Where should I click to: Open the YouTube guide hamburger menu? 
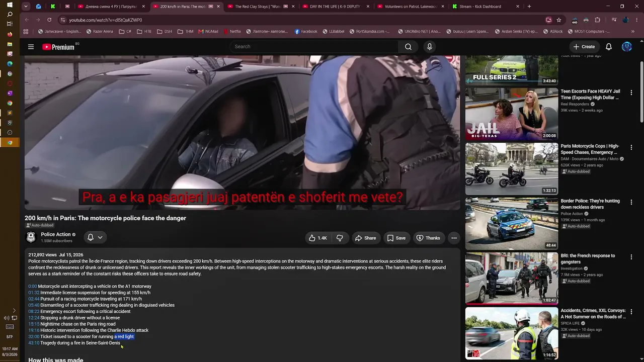coord(31,47)
